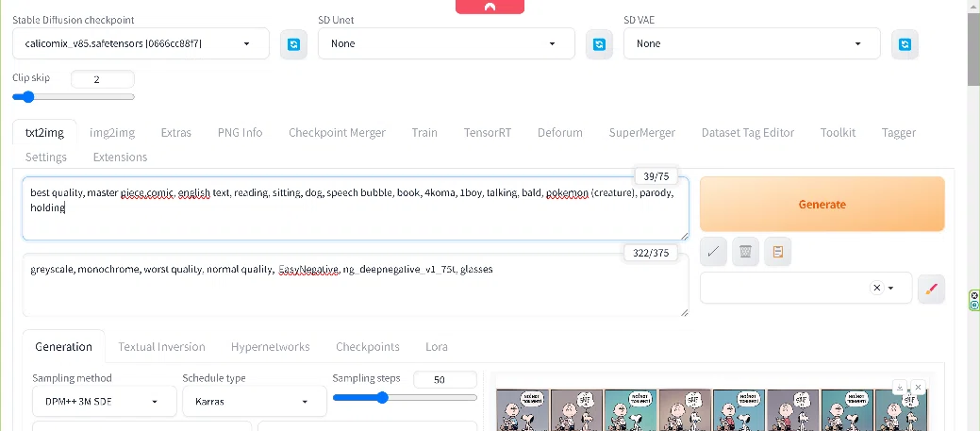Open the Stable Diffusion checkpoint dropdown
The image size is (980, 431).
click(141, 43)
